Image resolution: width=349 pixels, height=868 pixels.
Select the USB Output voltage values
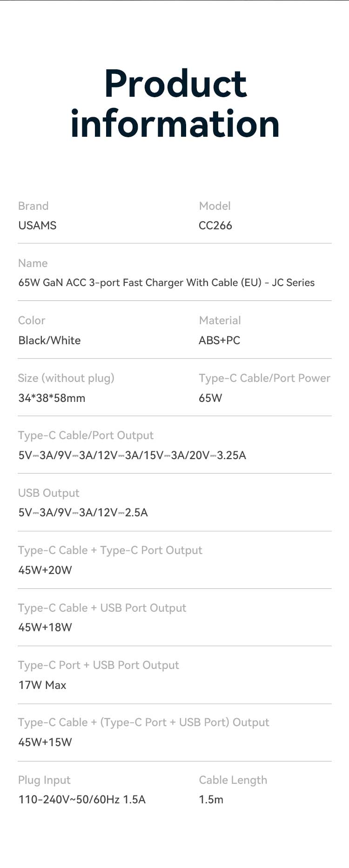pos(83,513)
